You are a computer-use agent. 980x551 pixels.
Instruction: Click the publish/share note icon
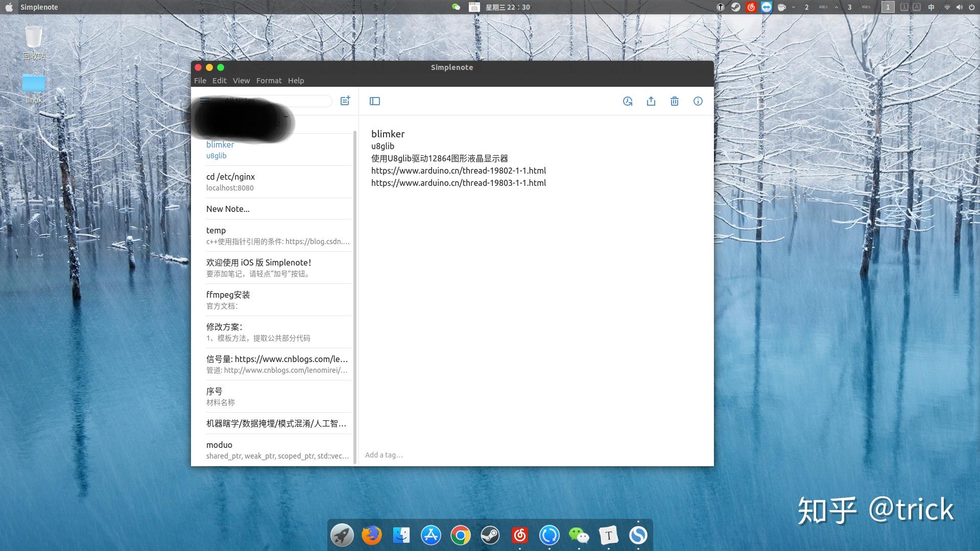(651, 101)
